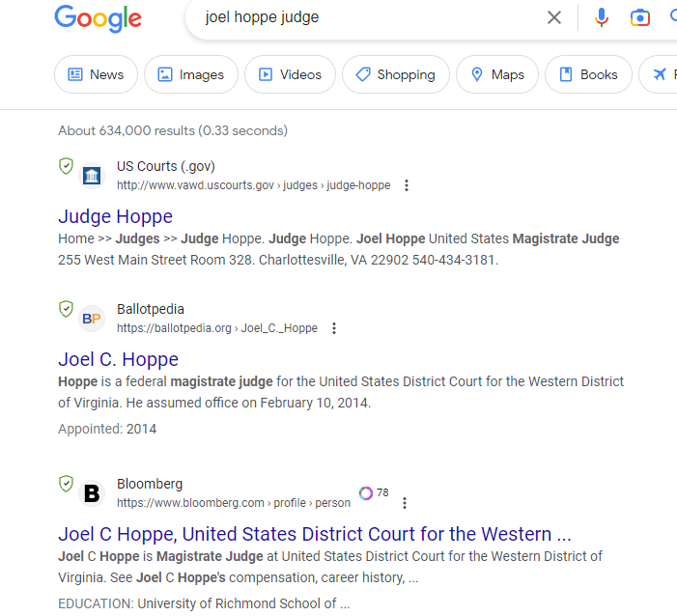677x616 pixels.
Task: Open the Judge Hoppe result link
Action: pos(115,216)
